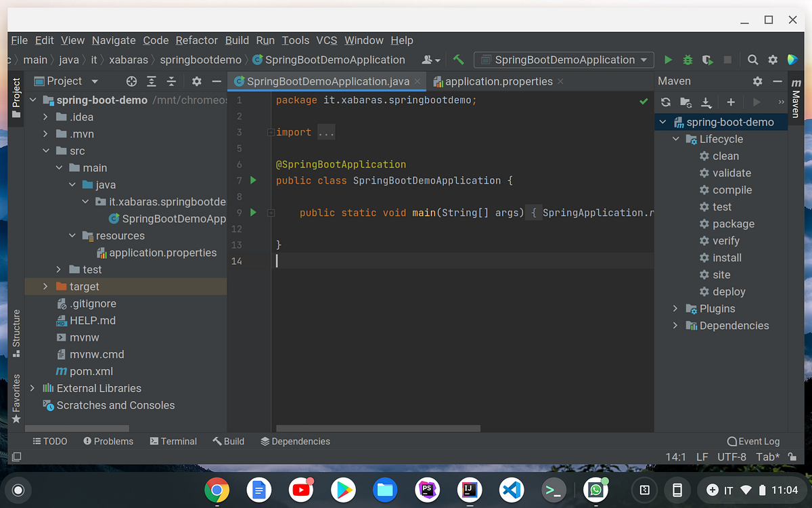The height and width of the screenshot is (508, 812).
Task: Download Maven sources and documentation
Action: tap(706, 102)
